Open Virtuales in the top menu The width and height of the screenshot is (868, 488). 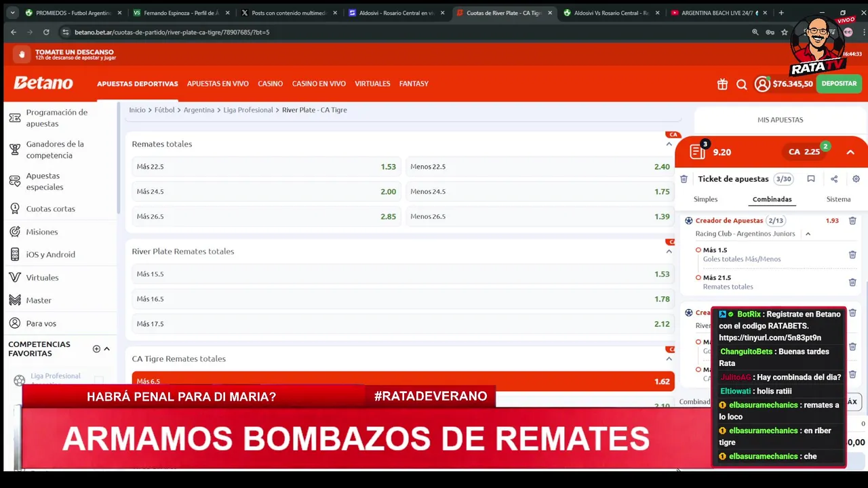point(372,84)
